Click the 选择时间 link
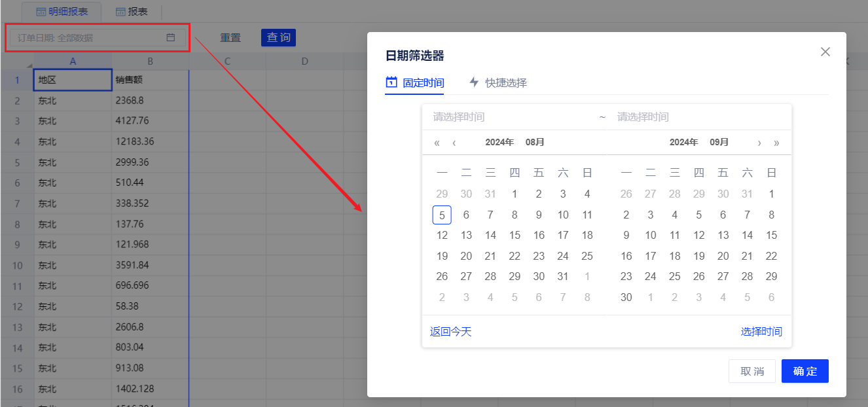 [761, 332]
